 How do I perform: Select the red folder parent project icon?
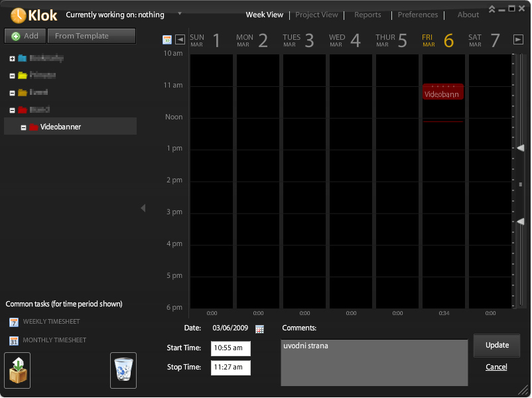click(x=23, y=109)
